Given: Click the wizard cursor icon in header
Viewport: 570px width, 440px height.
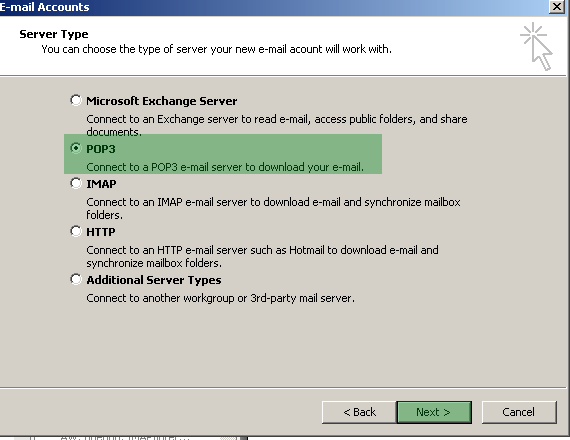Looking at the screenshot, I should [537, 47].
